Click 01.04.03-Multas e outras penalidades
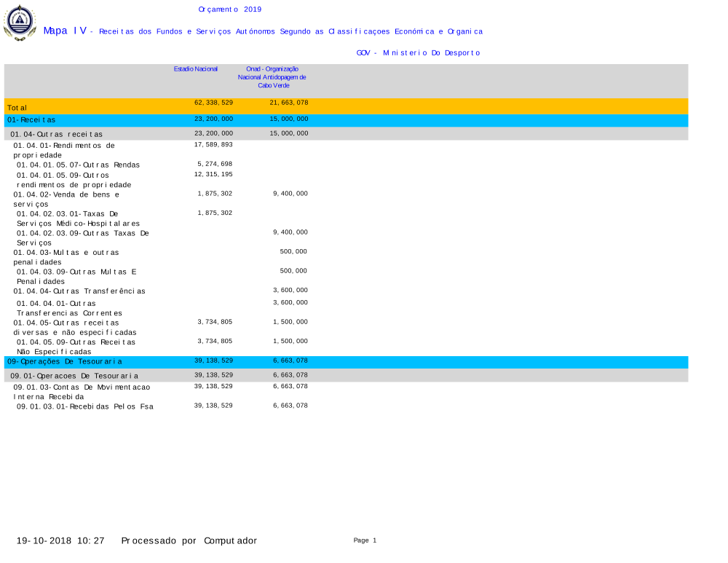The width and height of the screenshot is (728, 563). point(66,256)
